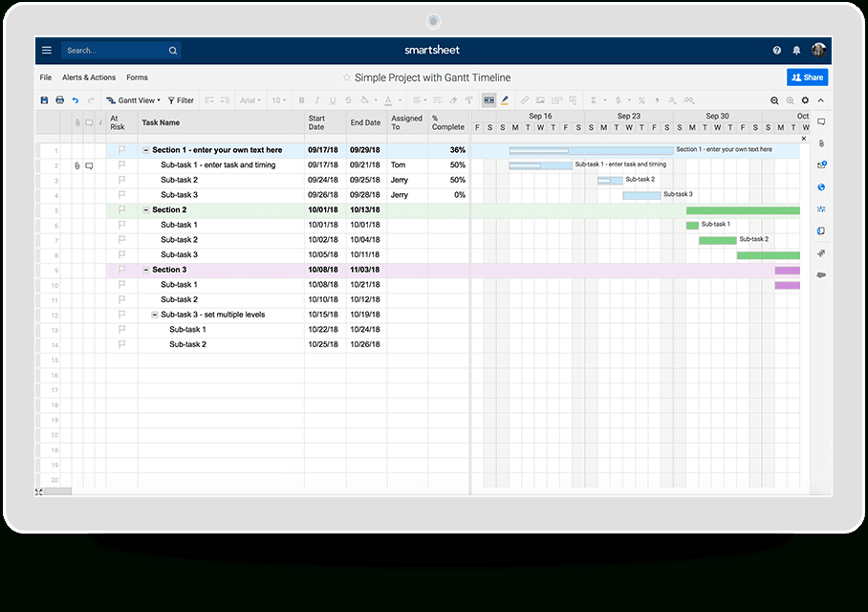Toggle At Risk flag on Section 2

click(121, 209)
